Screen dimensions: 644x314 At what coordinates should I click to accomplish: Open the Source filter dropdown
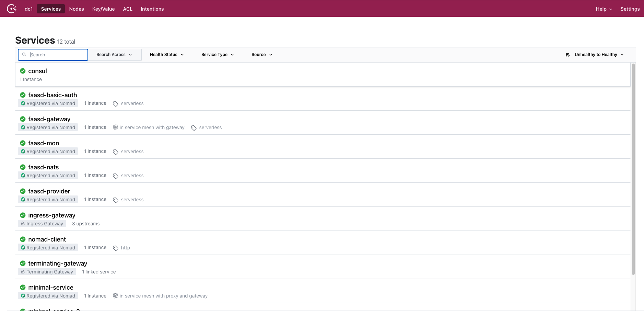point(262,55)
